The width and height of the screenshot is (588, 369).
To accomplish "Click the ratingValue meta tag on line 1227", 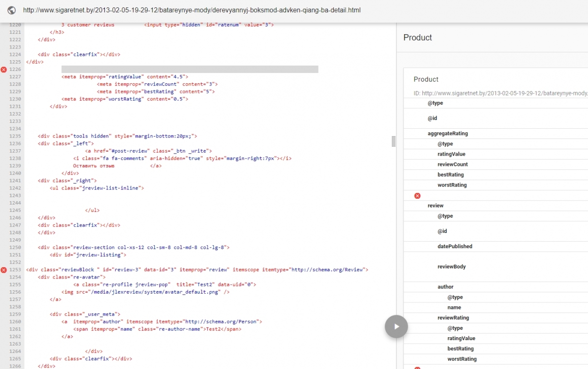I will (x=124, y=77).
